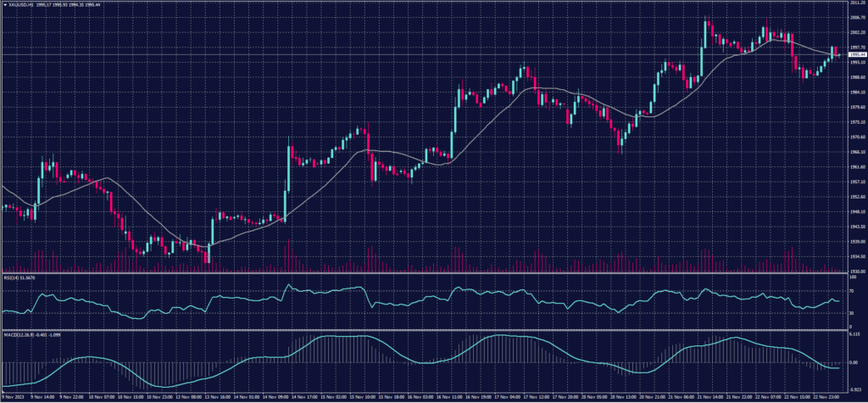This screenshot has width=868, height=403.
Task: Click the XAUUSD,H1 chart title label
Action: 21,4
